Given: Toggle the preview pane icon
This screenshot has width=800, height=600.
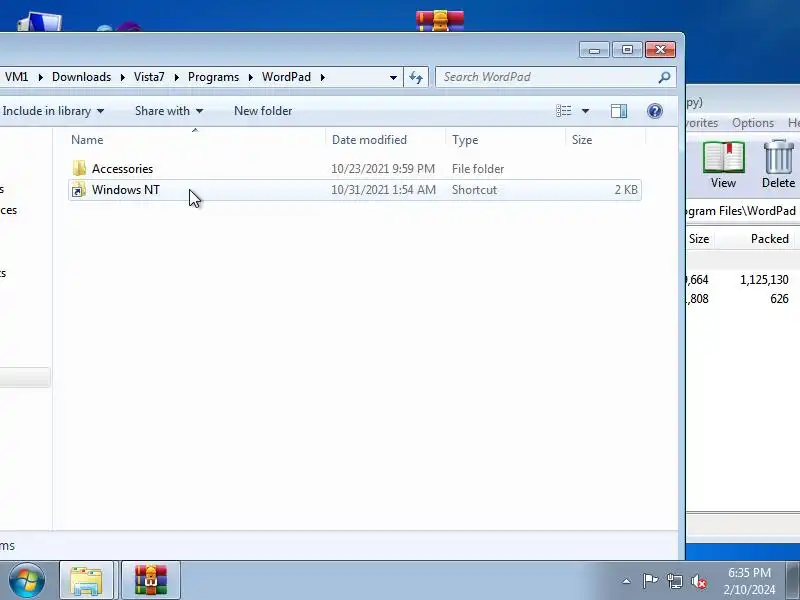Looking at the screenshot, I should coord(619,111).
